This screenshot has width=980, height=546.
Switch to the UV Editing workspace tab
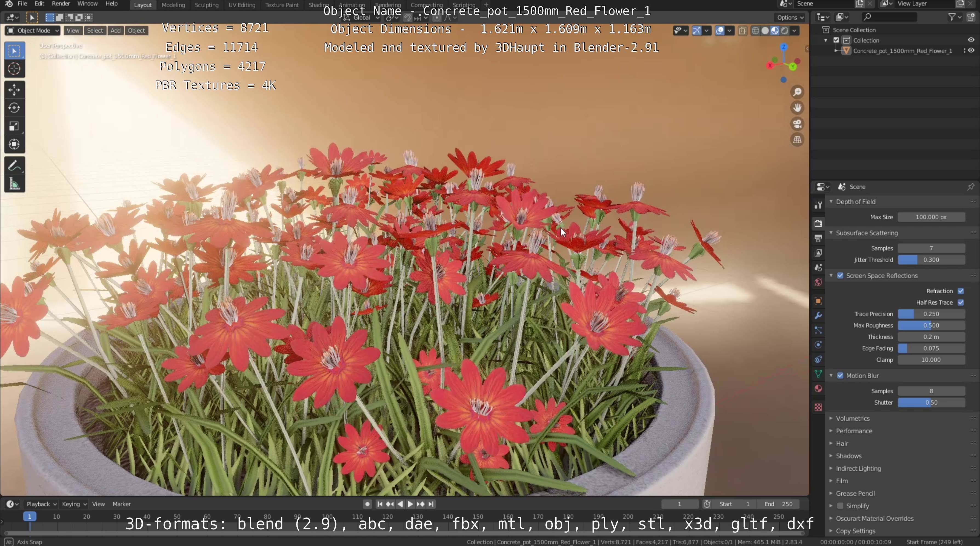(242, 5)
